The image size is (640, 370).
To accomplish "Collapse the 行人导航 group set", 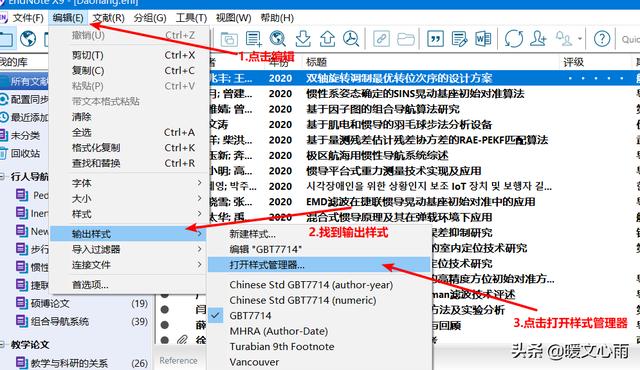I will pos(2,177).
